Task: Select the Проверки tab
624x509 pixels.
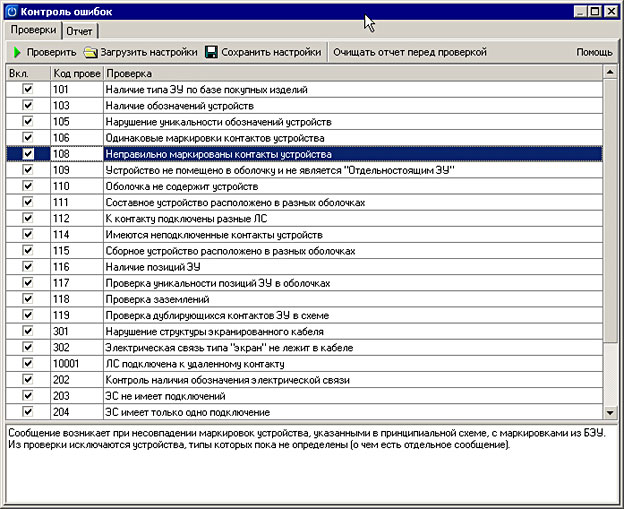Action: click(x=33, y=30)
